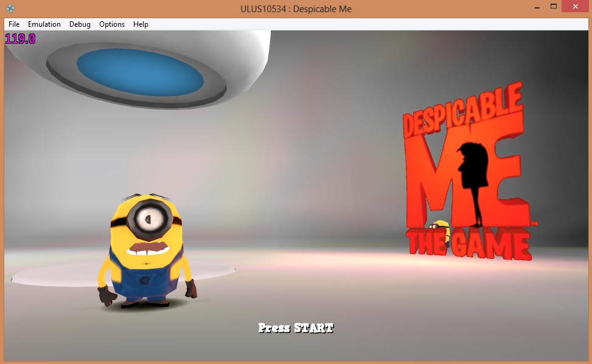Click THE GAME text in the logo
Viewport: 592px width, 364px height.
pos(468,245)
